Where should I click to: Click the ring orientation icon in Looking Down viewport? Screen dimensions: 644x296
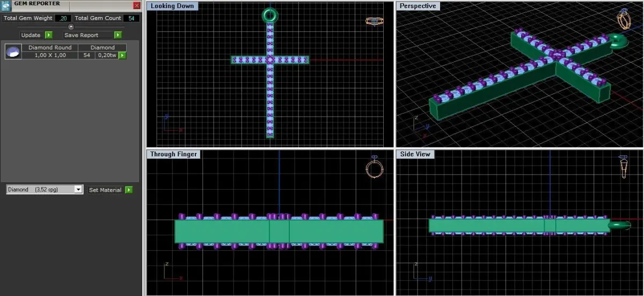375,21
